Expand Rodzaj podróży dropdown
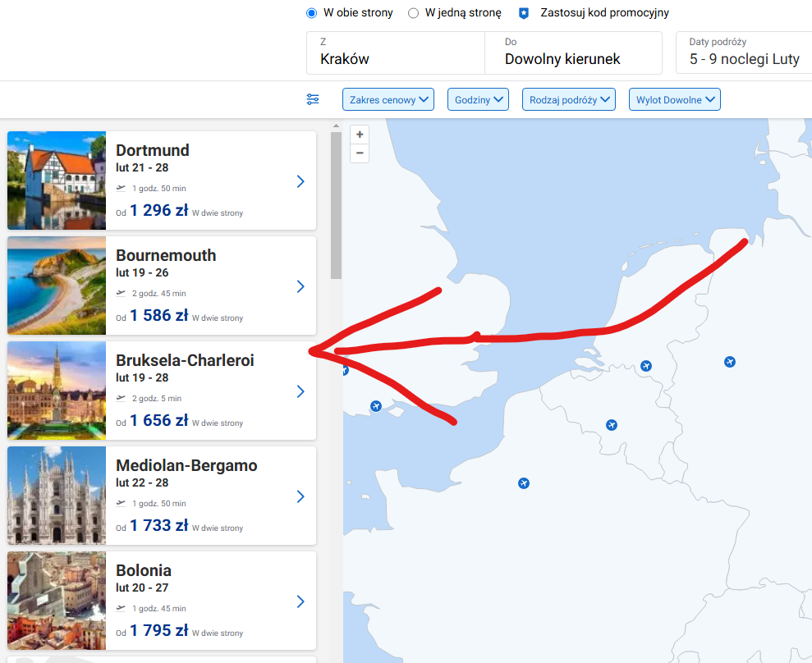Viewport: 812px width, 663px height. (x=569, y=99)
